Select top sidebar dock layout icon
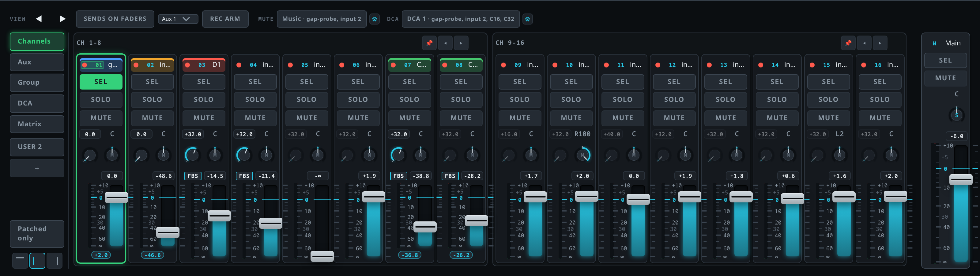This screenshot has width=980, height=276. tap(20, 260)
